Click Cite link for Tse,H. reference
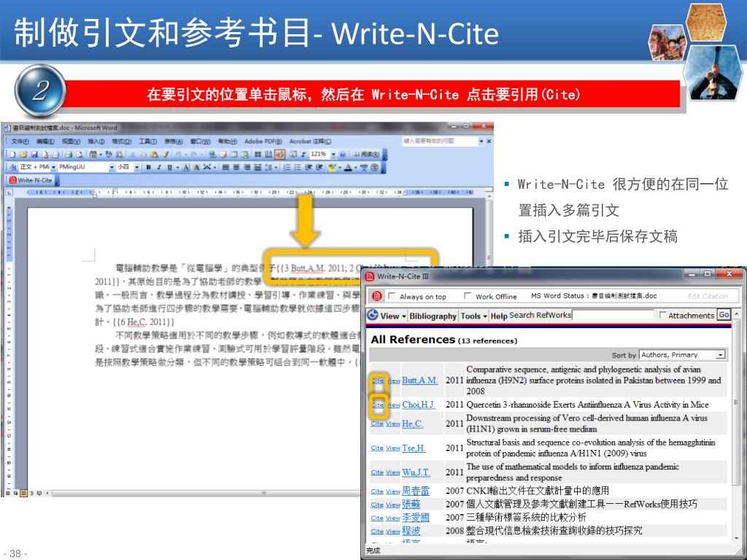 click(377, 448)
